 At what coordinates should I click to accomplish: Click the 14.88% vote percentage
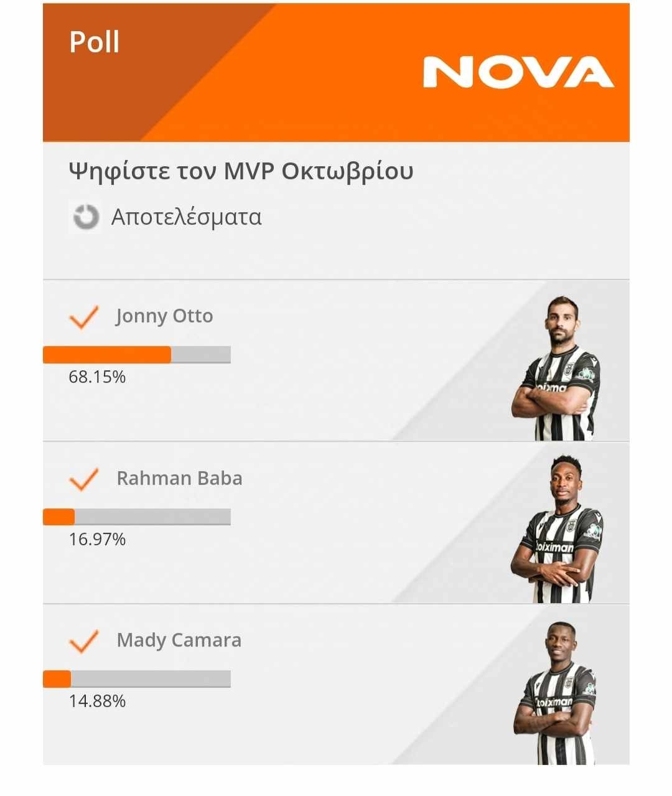(x=97, y=701)
